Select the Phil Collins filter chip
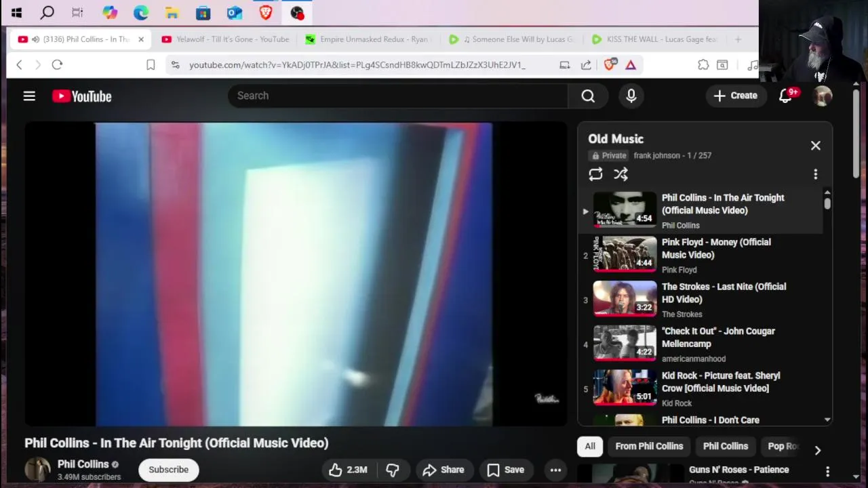 (x=726, y=446)
